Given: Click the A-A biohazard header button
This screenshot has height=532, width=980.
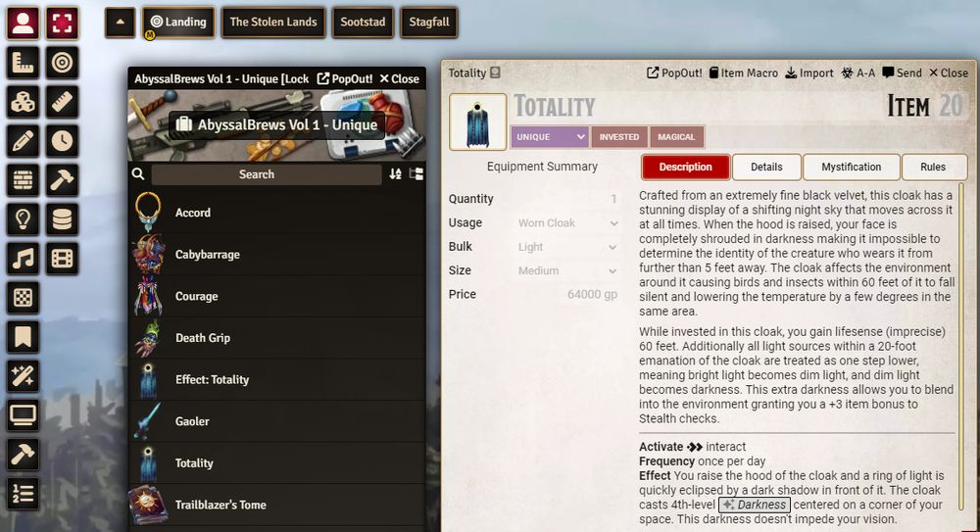Looking at the screenshot, I should 858,73.
